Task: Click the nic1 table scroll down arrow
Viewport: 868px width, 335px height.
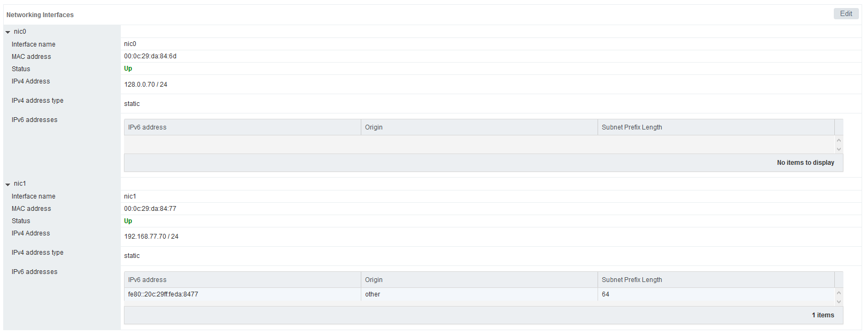Action: tap(838, 301)
